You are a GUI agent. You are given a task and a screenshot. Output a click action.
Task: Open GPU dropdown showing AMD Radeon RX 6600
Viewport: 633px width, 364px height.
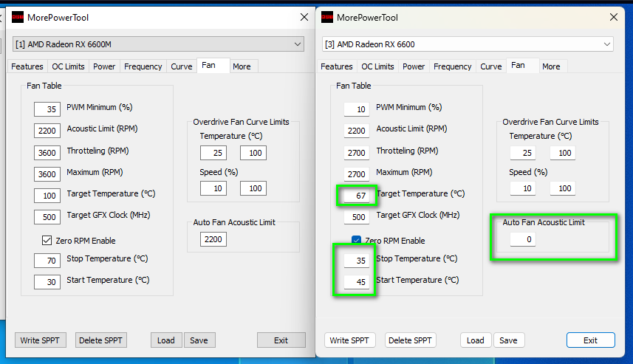click(x=468, y=44)
